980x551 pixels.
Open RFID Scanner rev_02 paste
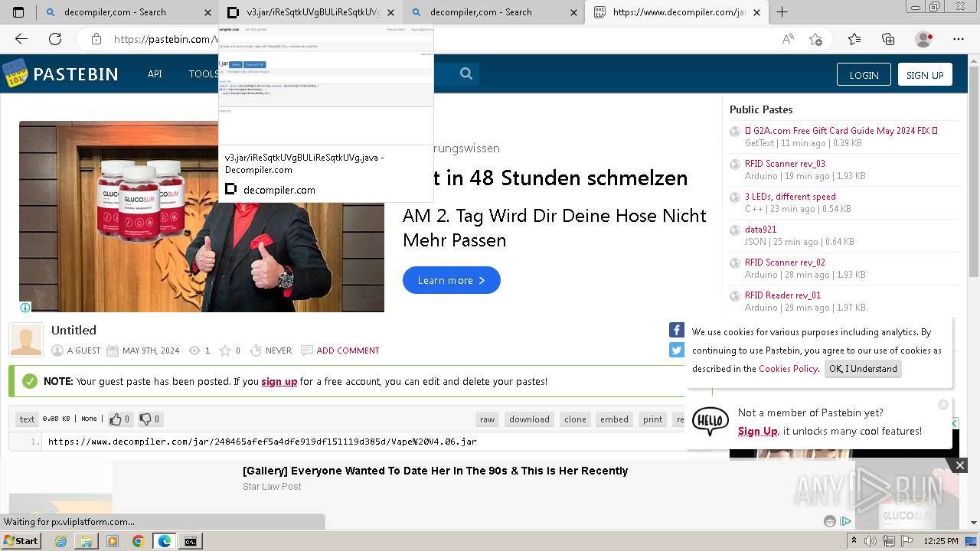pyautogui.click(x=785, y=262)
